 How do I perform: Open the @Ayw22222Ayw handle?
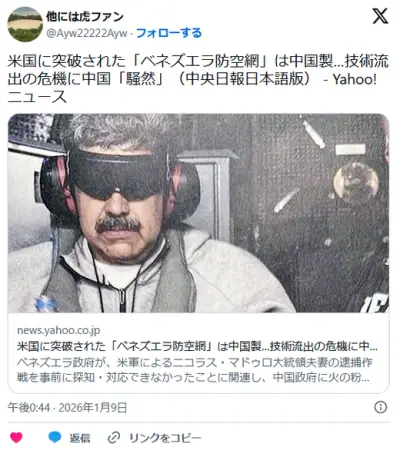(87, 33)
